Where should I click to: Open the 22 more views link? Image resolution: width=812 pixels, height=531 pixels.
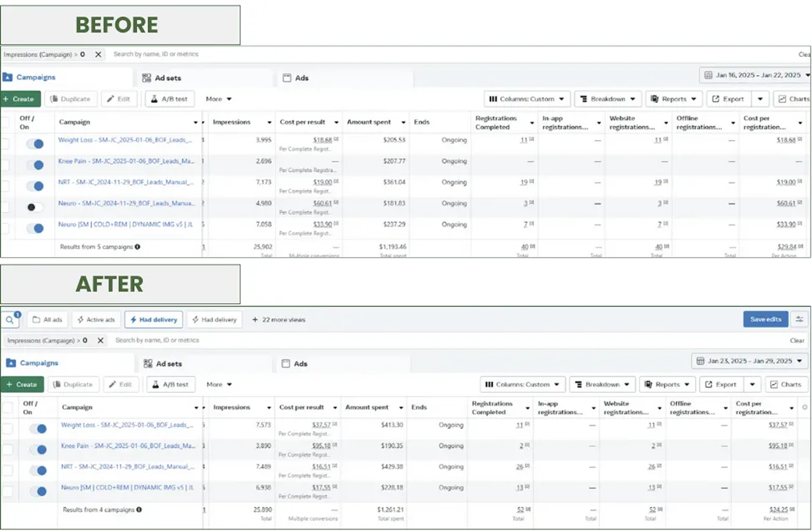pyautogui.click(x=279, y=320)
